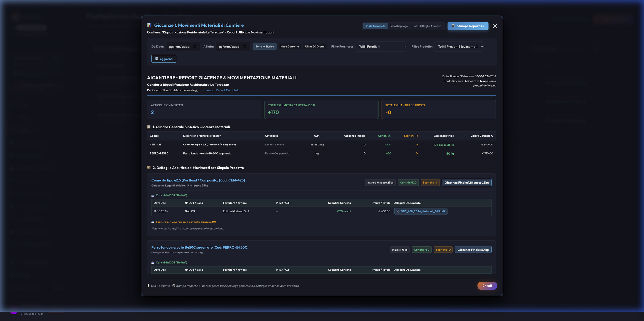The image size is (644, 321).
Task: Click the Doc #74 document number
Action: click(190, 211)
